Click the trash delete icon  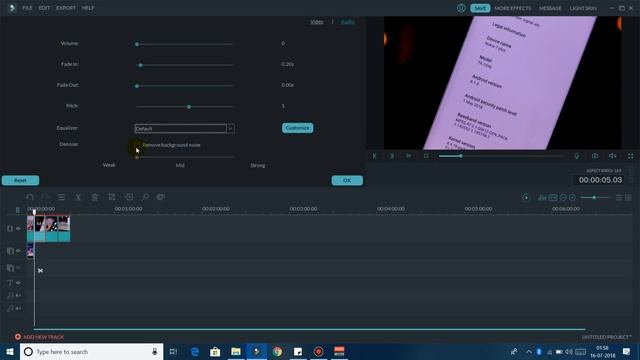95,197
